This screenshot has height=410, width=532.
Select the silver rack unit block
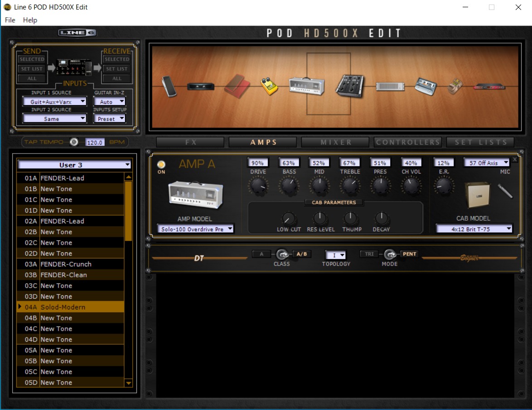point(390,87)
